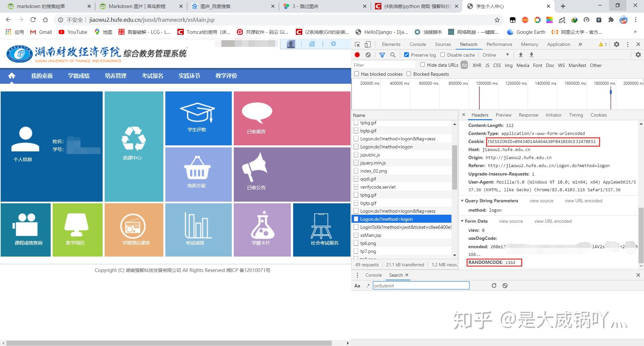Screen dimensions: 644x346
Task: Clear the network log
Action: 368,55
